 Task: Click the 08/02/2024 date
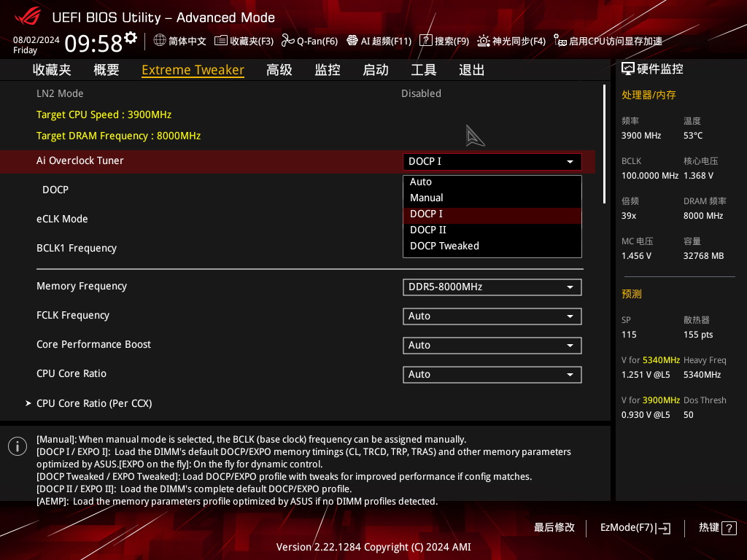click(36, 40)
